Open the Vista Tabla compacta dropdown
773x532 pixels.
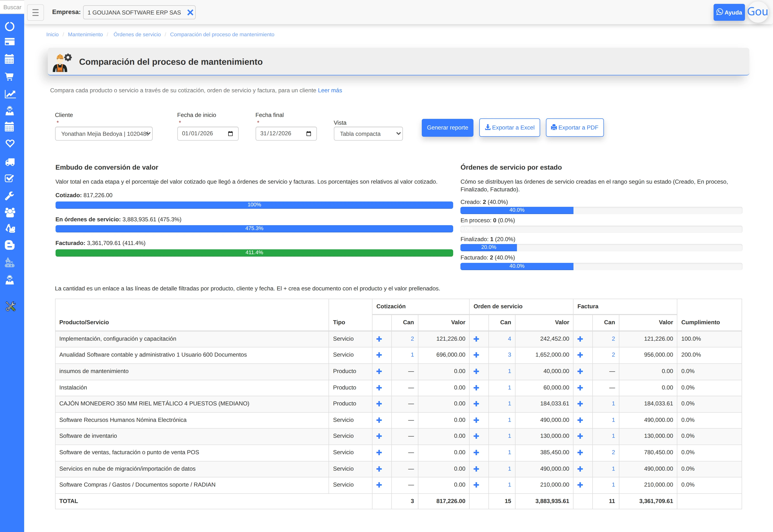point(368,134)
